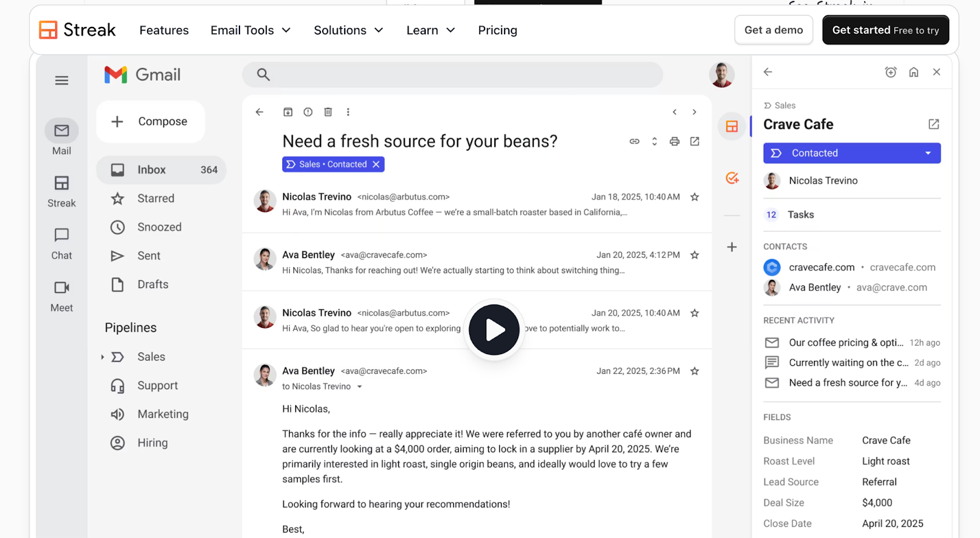
Task: Open the Contacted stage dropdown
Action: (x=852, y=153)
